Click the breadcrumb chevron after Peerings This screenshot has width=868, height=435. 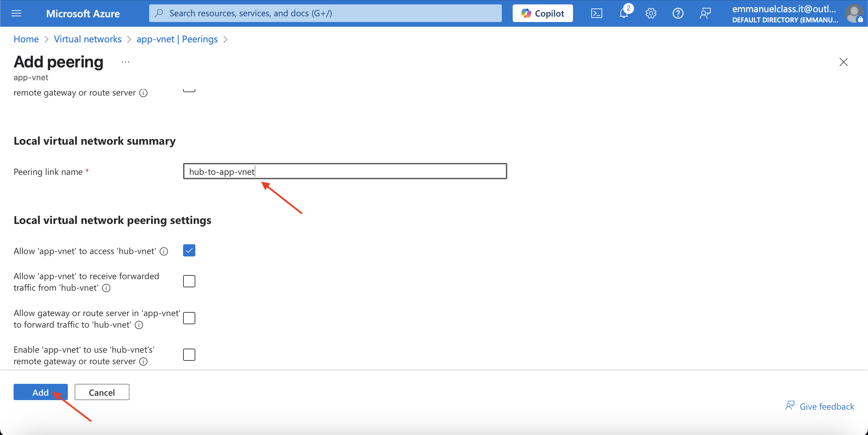tap(225, 39)
